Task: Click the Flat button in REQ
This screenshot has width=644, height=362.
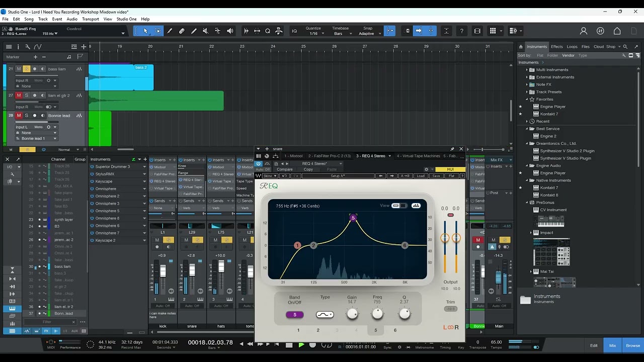Action: coord(451,176)
